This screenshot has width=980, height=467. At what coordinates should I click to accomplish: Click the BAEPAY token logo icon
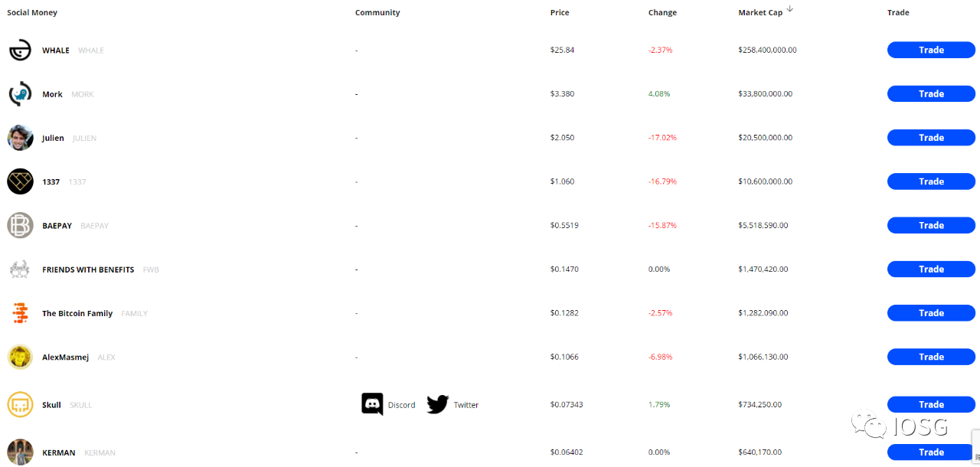(x=20, y=225)
